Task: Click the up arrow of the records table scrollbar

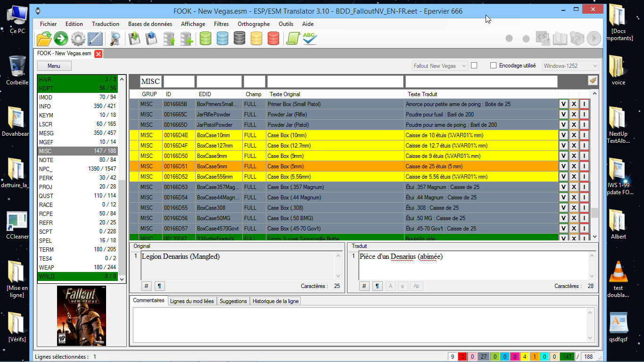Action: pos(594,93)
